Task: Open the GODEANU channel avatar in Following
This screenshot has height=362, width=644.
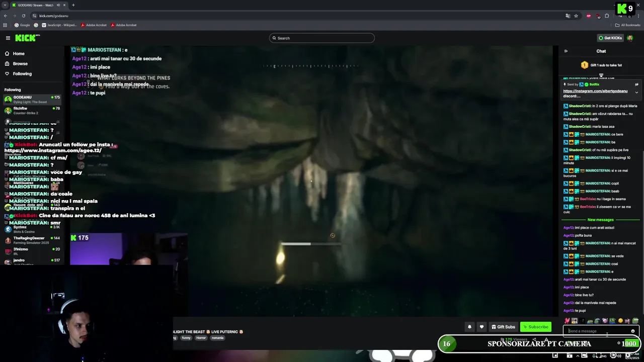Action: [8, 99]
